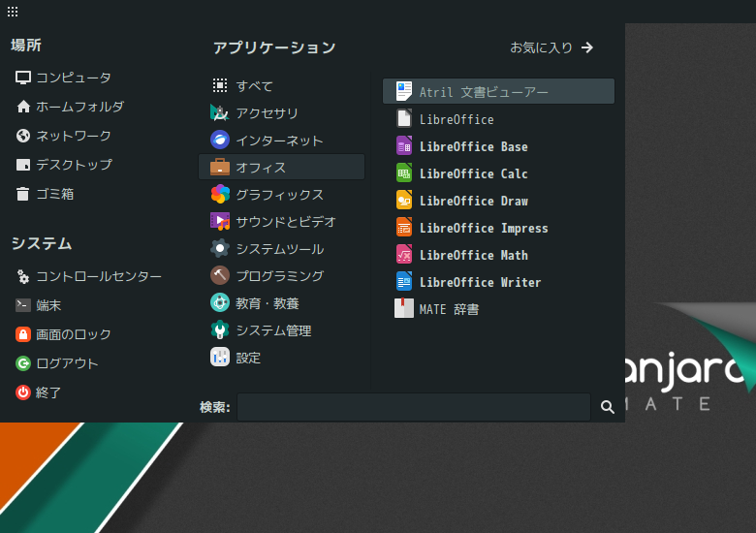The height and width of the screenshot is (533, 756).
Task: Open the コンピュータ computer icon
Action: click(22, 78)
